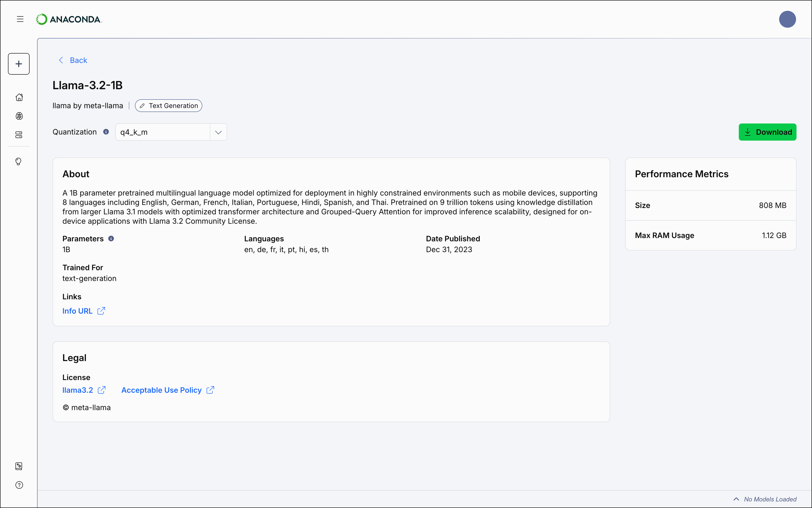Image resolution: width=812 pixels, height=508 pixels.
Task: Expand the Quantization dropdown arrow
Action: tap(218, 132)
